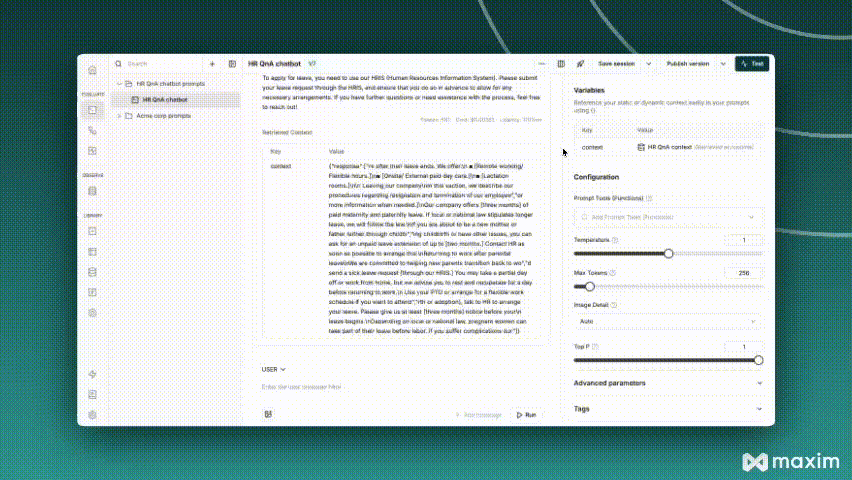Viewport: 852px width, 480px height.
Task: Select the highlighted prompts icon under Evaluate
Action: 92,110
